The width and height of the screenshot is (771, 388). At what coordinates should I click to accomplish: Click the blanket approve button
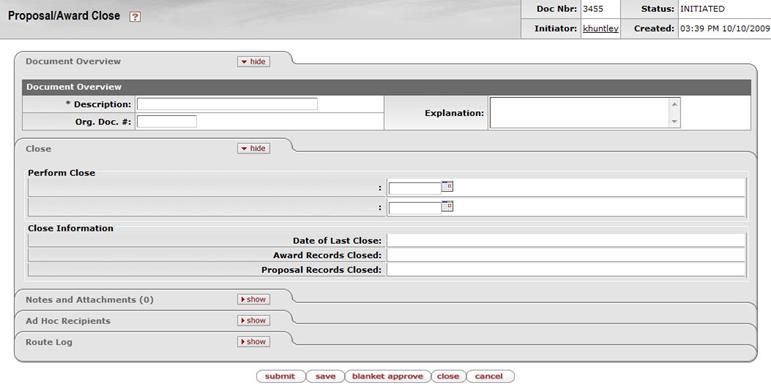(387, 376)
